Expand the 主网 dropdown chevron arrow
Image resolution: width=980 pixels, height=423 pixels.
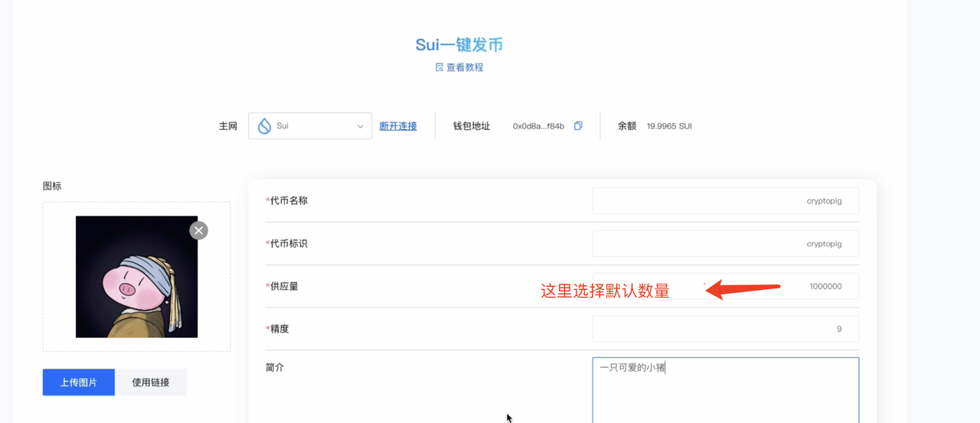click(360, 126)
